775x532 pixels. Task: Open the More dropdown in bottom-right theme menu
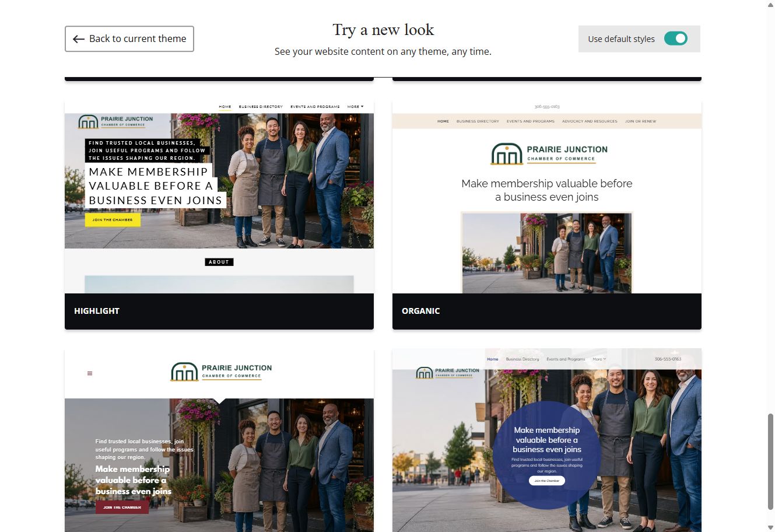[x=599, y=359]
